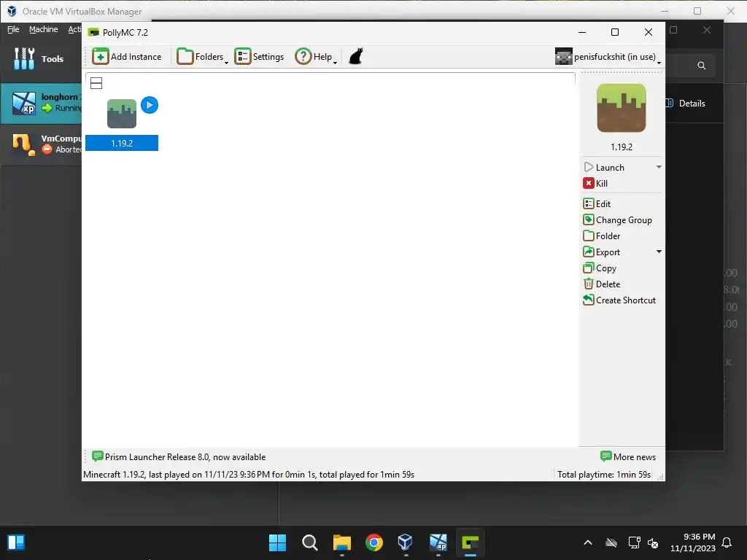Image resolution: width=747 pixels, height=560 pixels.
Task: Click the More news button
Action: pyautogui.click(x=628, y=456)
